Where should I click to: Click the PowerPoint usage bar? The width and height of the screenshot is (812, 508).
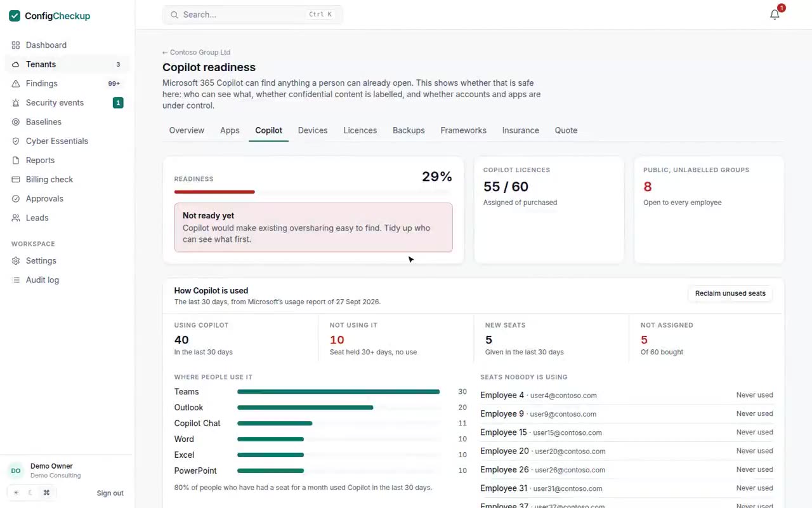click(270, 471)
